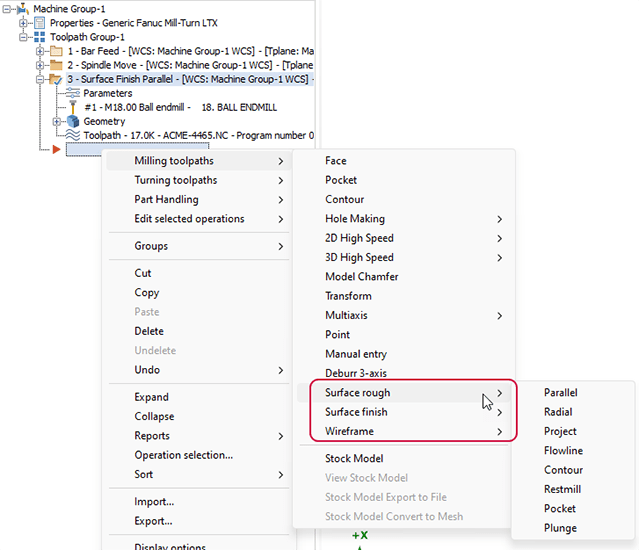
Task: Click the Bar Feed operation folder icon
Action: click(57, 51)
